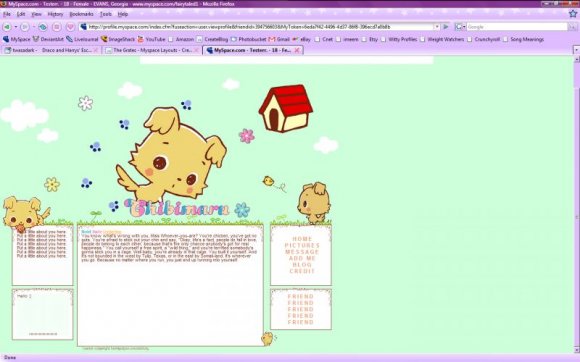Open the search engine chooser dropdown
The height and width of the screenshot is (362, 580).
[x=460, y=27]
